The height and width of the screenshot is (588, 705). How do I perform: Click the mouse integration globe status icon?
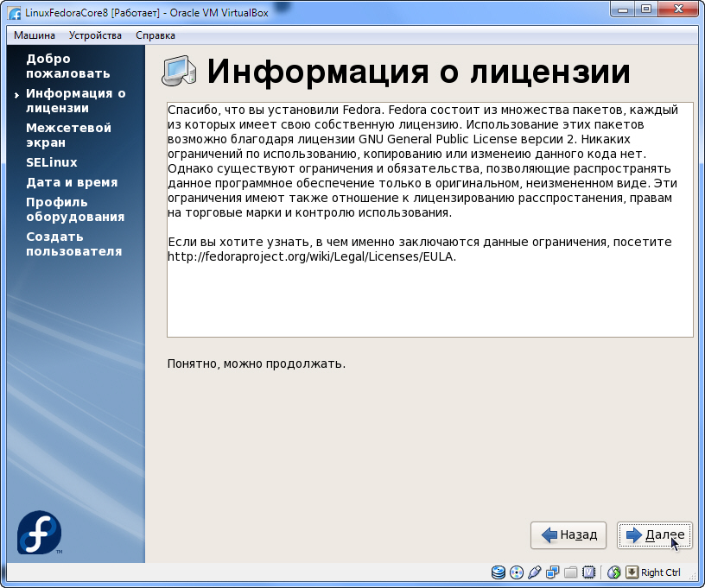click(x=613, y=572)
